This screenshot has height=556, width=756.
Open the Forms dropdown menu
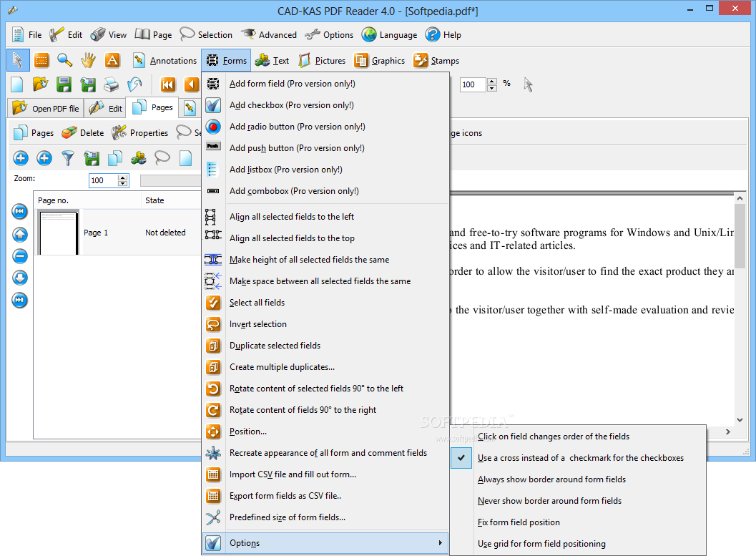[x=226, y=60]
